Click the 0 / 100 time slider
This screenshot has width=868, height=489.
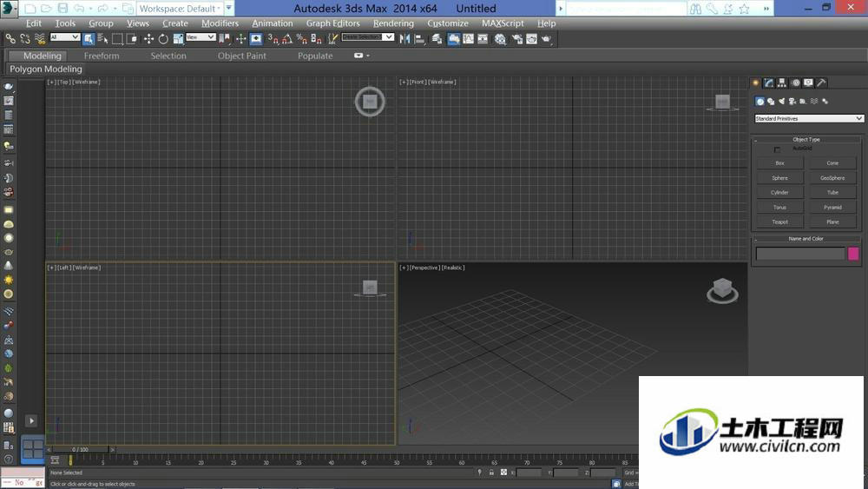point(80,449)
